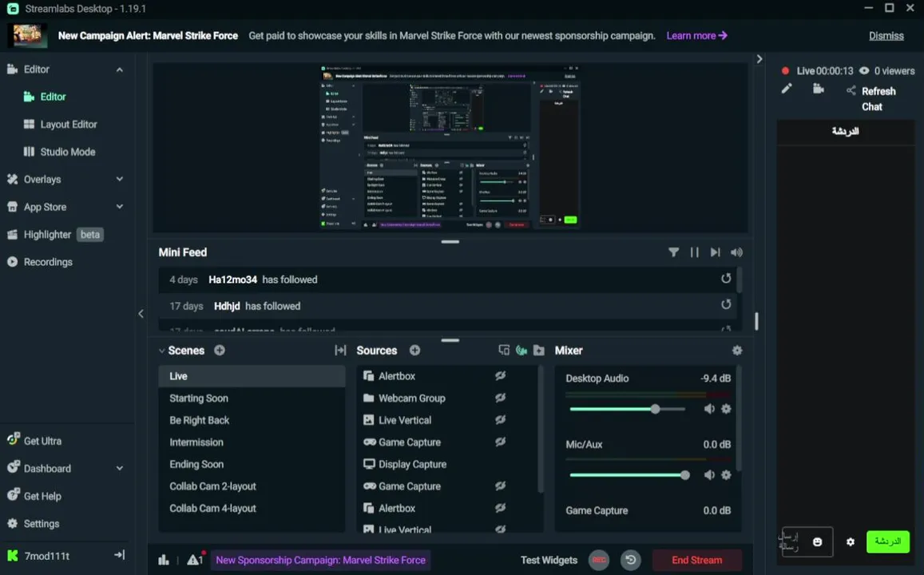Log out of the 7mod111t account
This screenshot has height=575, width=924.
(120, 555)
